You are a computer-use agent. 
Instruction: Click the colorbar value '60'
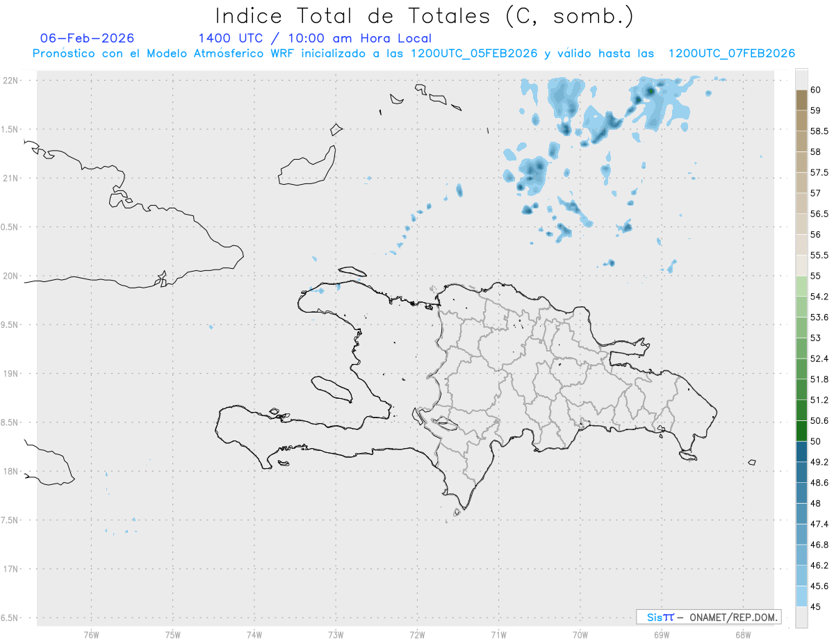tap(816, 90)
